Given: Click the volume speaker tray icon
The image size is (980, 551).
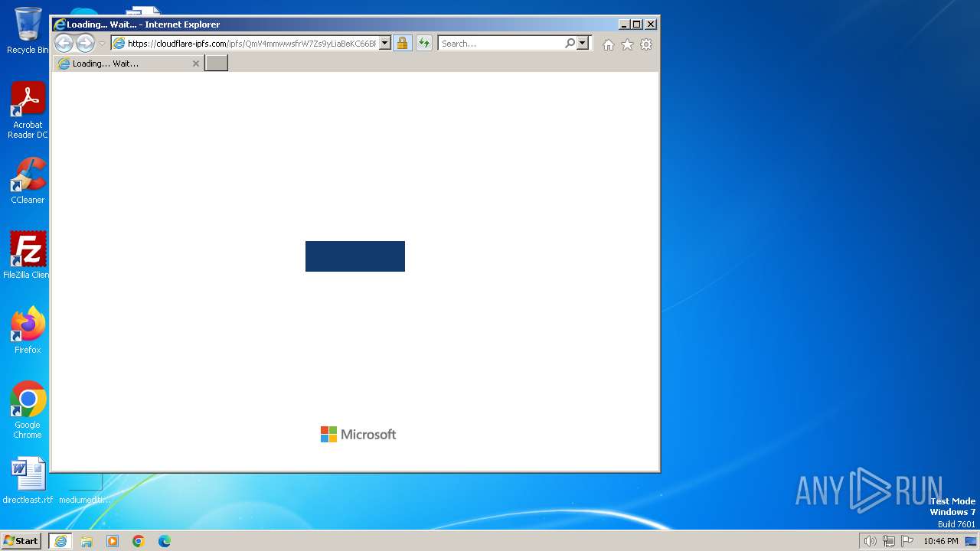Looking at the screenshot, I should click(870, 541).
